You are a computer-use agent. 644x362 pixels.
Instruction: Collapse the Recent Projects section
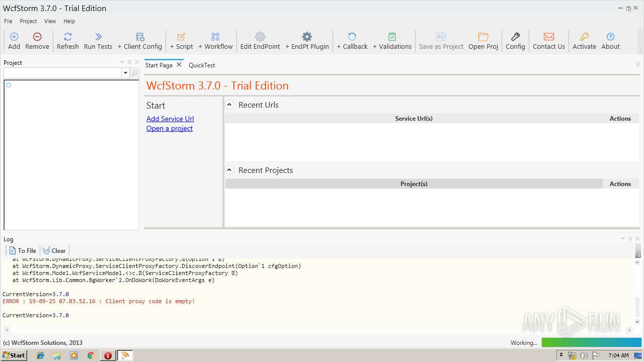[229, 170]
